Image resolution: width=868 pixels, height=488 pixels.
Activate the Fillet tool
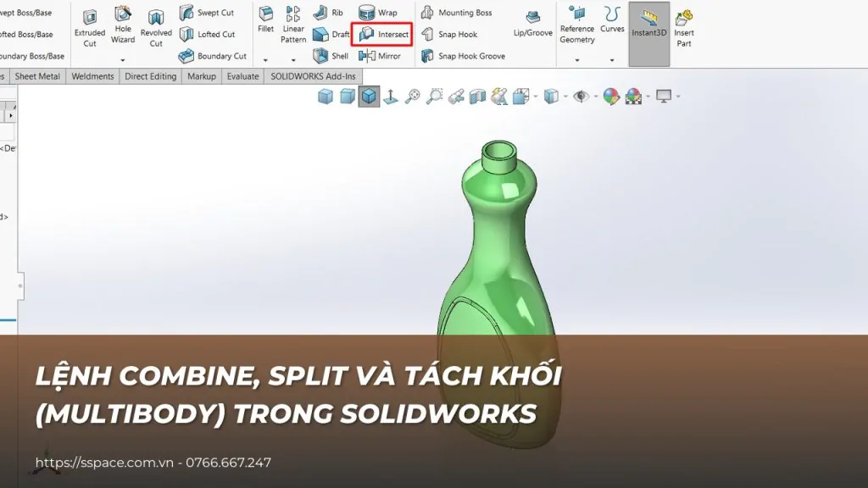265,20
